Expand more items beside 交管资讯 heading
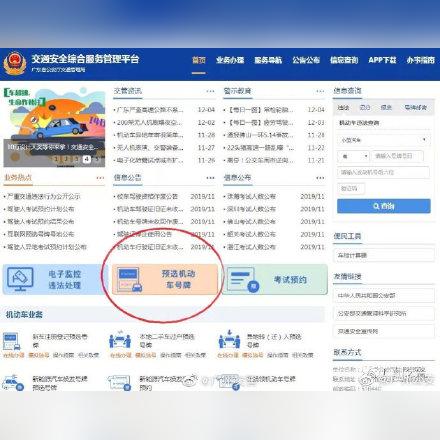The width and height of the screenshot is (440, 440). (210, 91)
